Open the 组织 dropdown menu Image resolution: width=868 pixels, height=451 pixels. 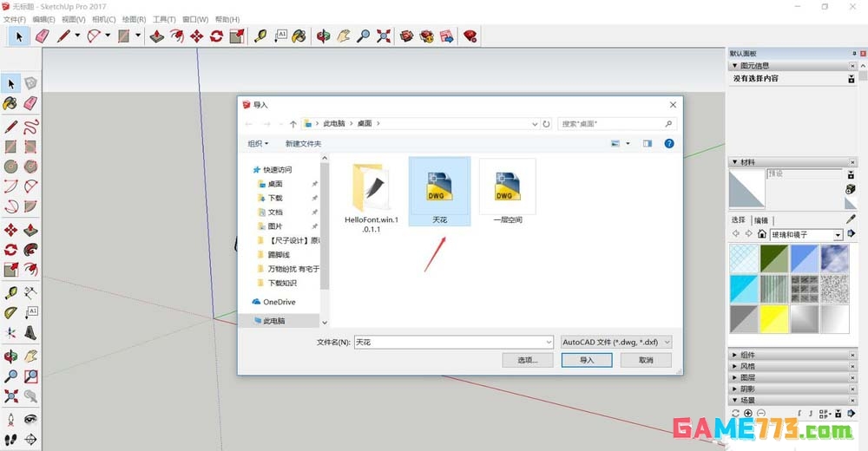click(x=258, y=143)
